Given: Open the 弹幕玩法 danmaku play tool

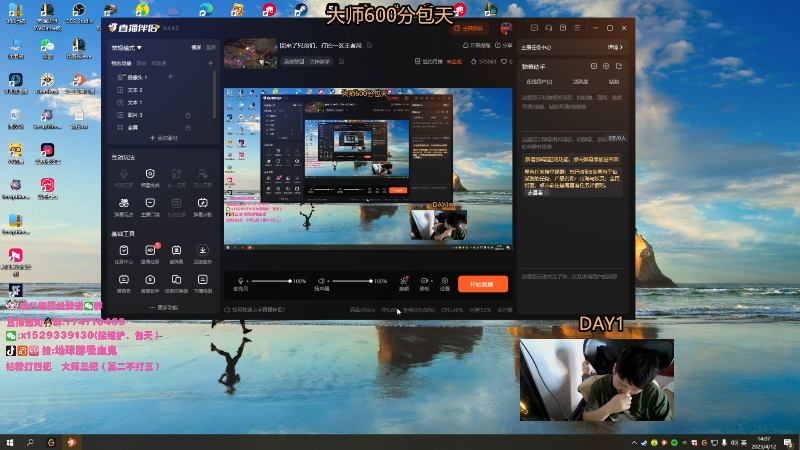Looking at the screenshot, I should coord(123,208).
